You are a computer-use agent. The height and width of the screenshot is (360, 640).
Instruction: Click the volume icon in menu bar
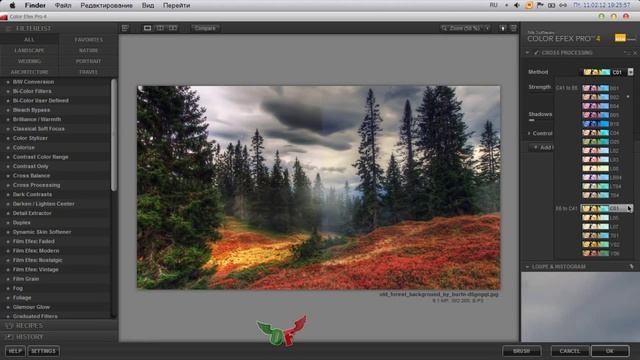(517, 5)
